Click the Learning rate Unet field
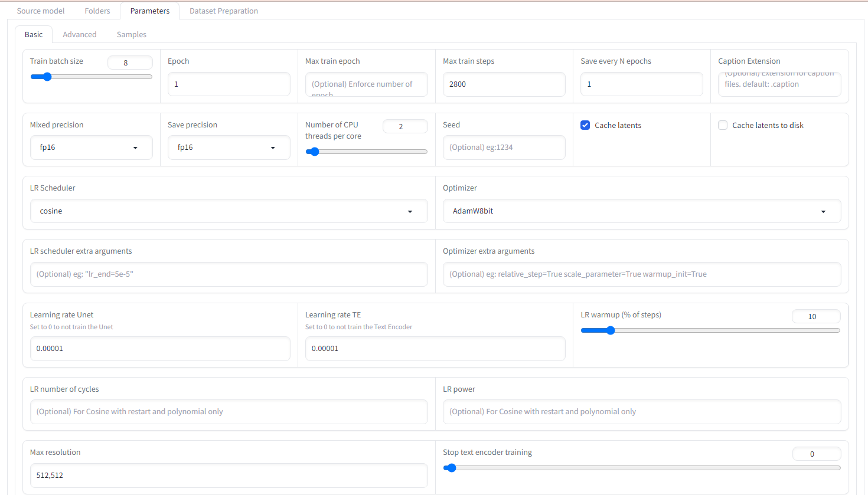868x495 pixels. coord(160,349)
